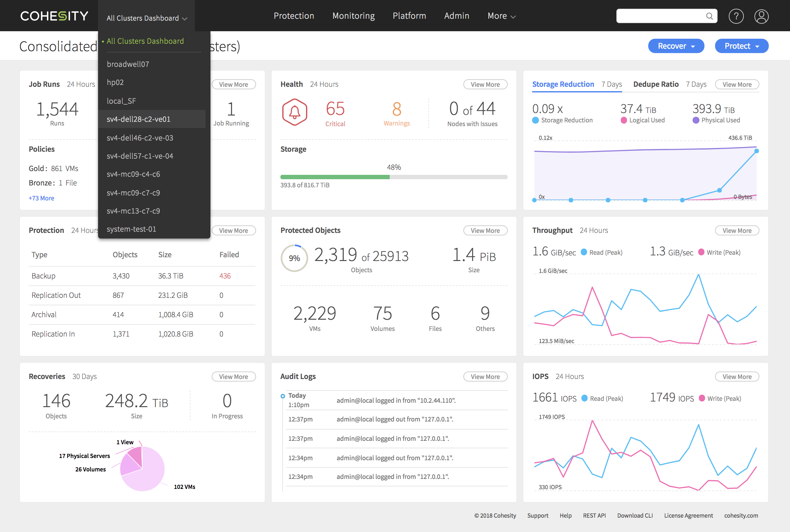790x532 pixels.
Task: Click the Admin navigation menu item
Action: 457,16
